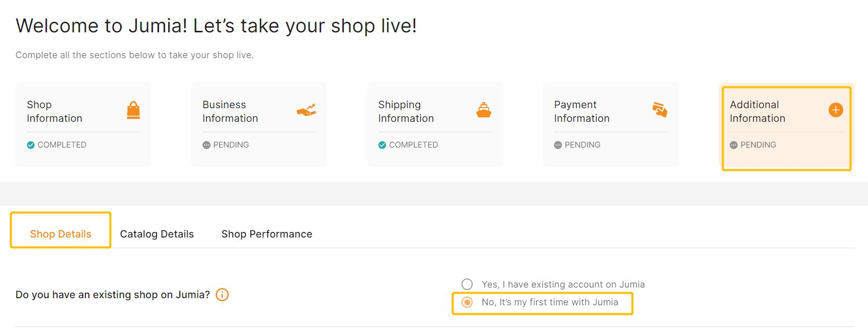Click the welcome heading text
This screenshot has height=329, width=868.
coord(216,25)
